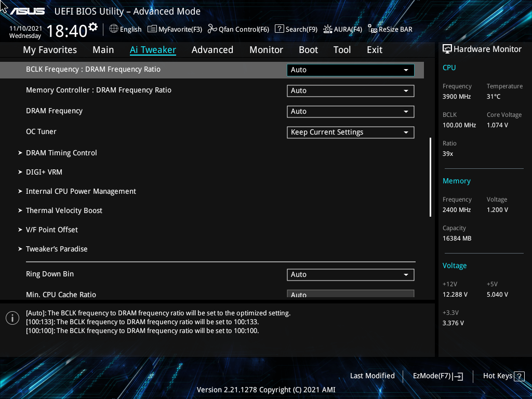Image resolution: width=532 pixels, height=399 pixels.
Task: Go to the Exit tab
Action: coord(375,50)
